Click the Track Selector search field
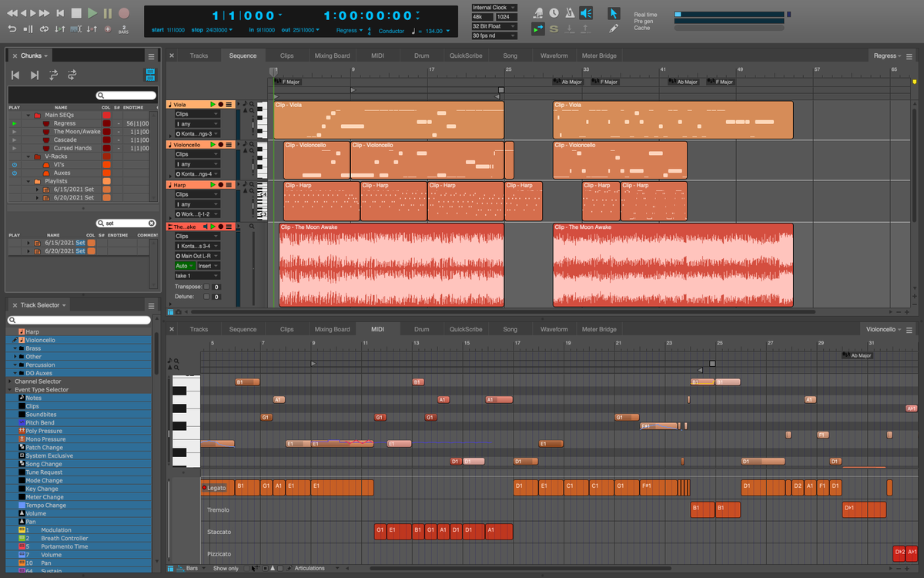 pyautogui.click(x=79, y=320)
